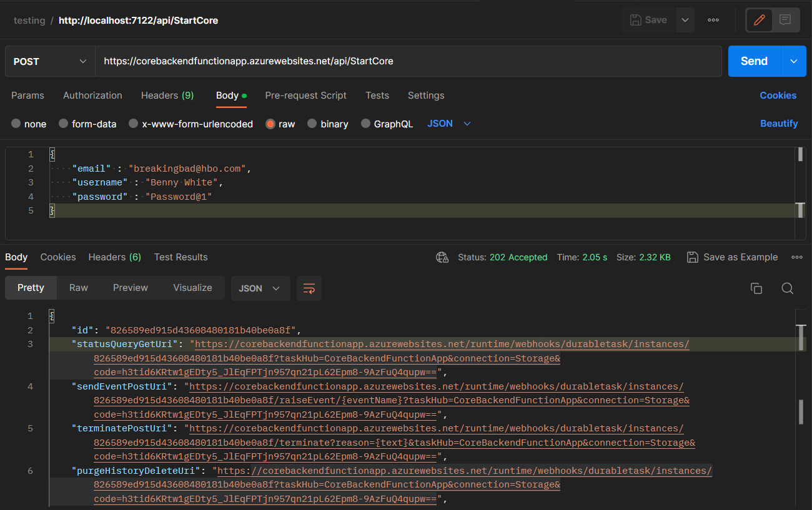Open the request options ellipsis menu
The image size is (812, 510).
713,19
